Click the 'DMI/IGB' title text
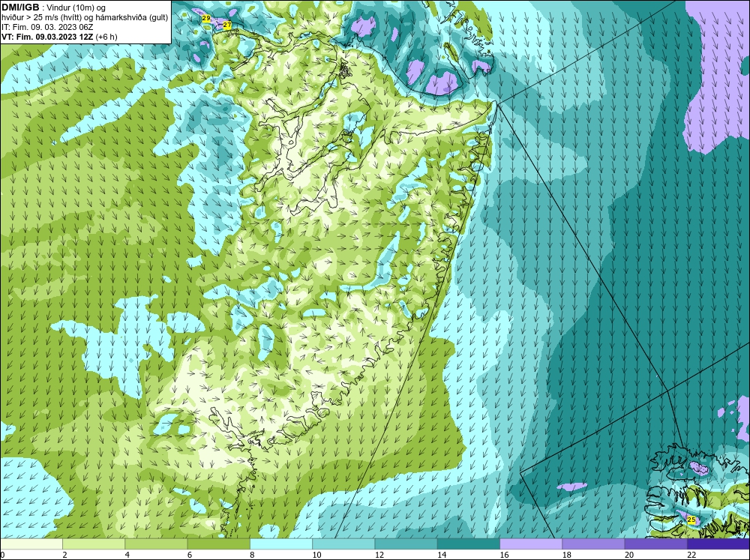The height and width of the screenshot is (560, 750). (x=20, y=7)
